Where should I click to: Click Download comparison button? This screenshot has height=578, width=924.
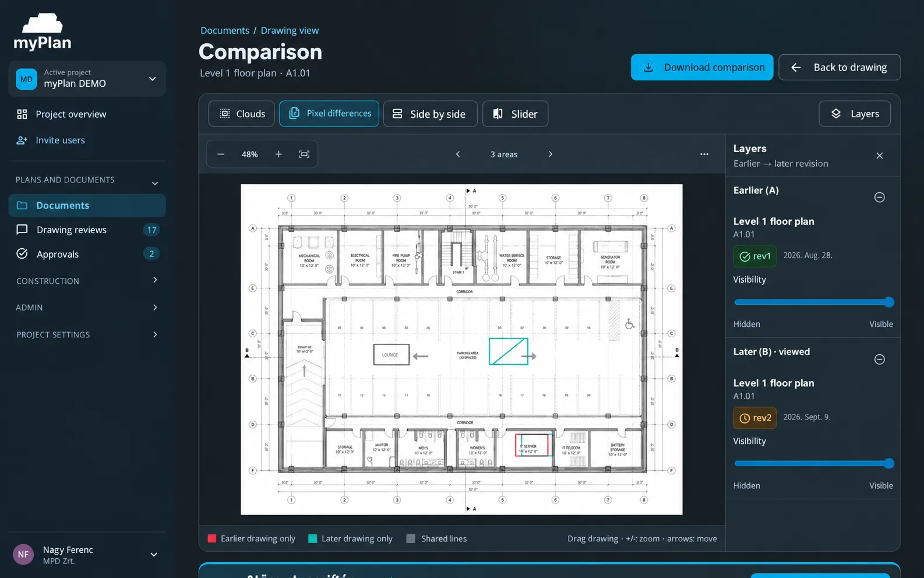tap(702, 68)
